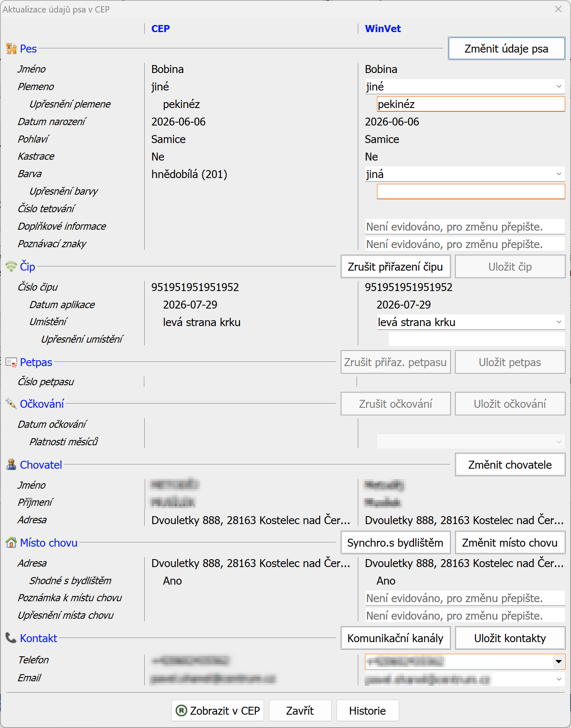Click the Číslo tetování label

[x=46, y=208]
